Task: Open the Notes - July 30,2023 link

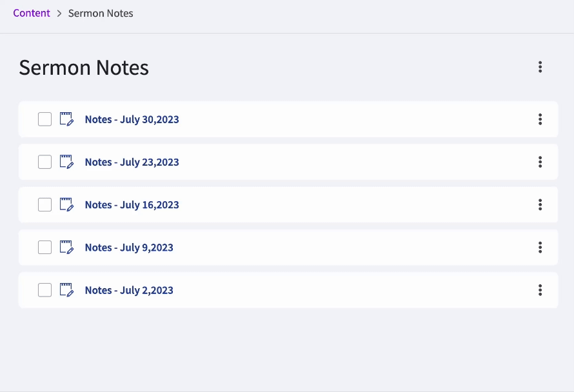Action: tap(132, 119)
